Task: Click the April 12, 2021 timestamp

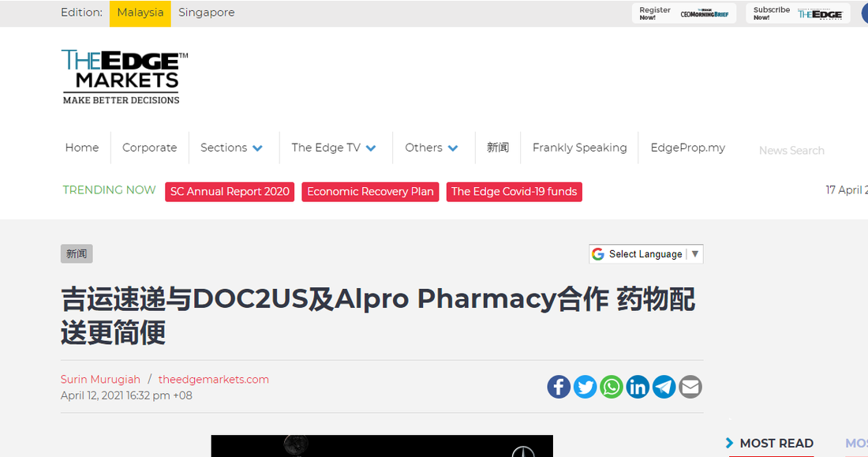Action: 127,395
